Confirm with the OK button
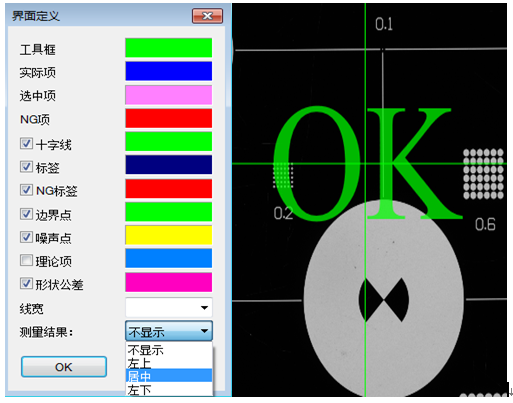The width and height of the screenshot is (513, 403). (x=64, y=367)
